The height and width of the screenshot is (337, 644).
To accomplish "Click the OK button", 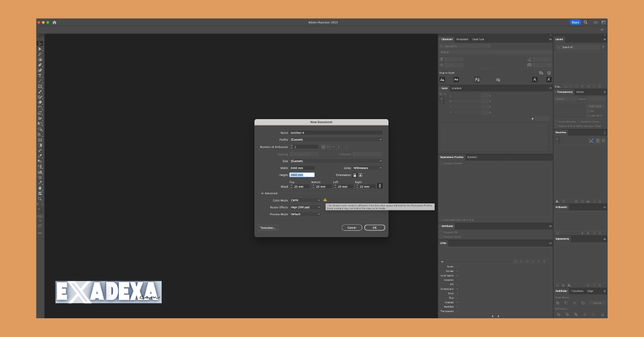I will (x=375, y=227).
